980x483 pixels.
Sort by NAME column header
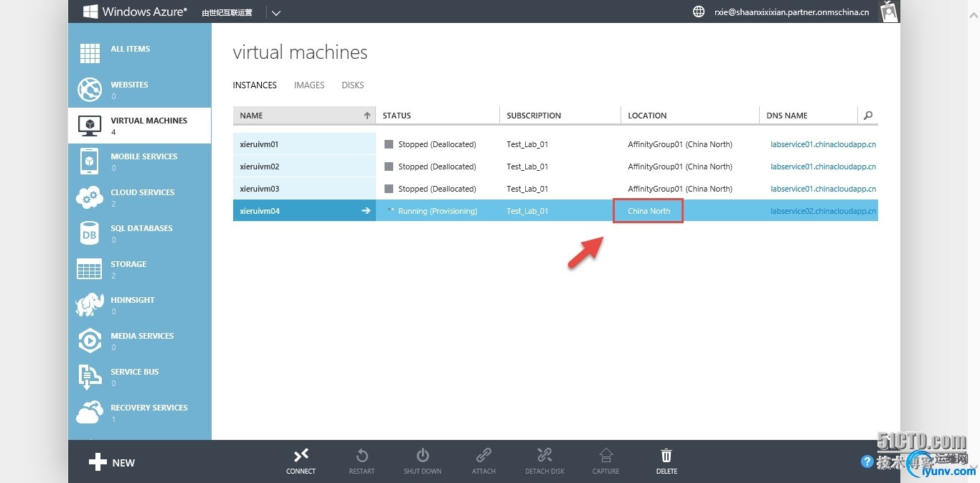[x=304, y=116]
